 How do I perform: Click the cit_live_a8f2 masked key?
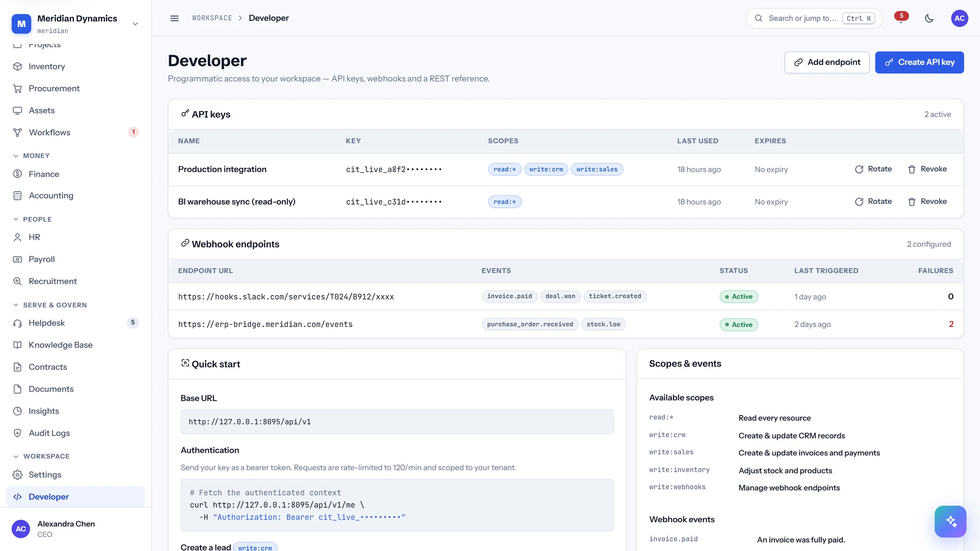tap(394, 169)
